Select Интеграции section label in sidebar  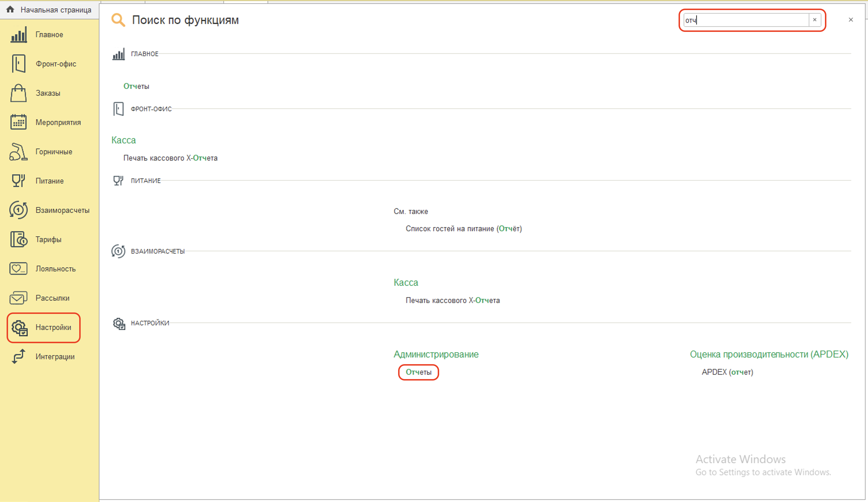pos(55,357)
